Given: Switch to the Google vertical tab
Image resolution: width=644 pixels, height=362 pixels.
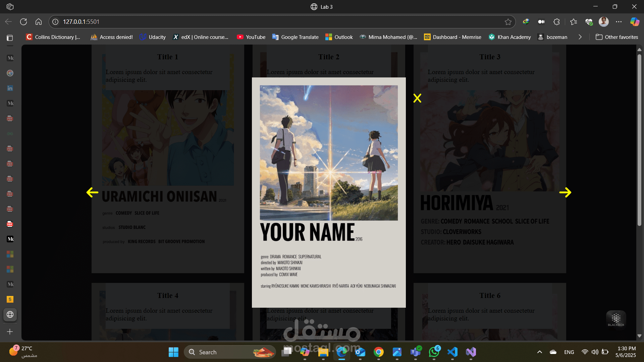Looking at the screenshot, I should click(10, 73).
